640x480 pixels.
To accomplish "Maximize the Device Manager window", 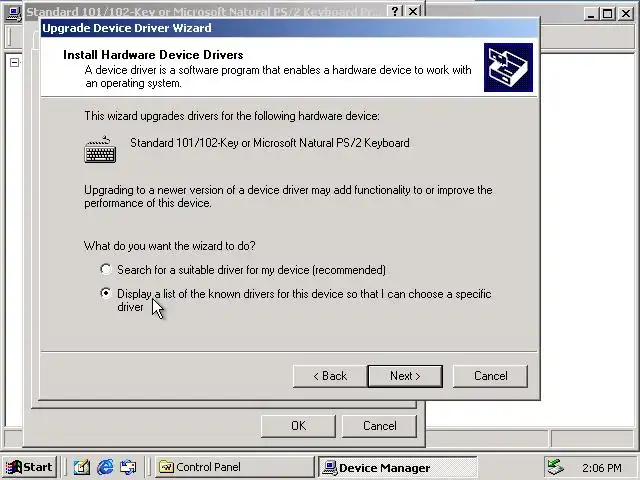I will 607,14.
